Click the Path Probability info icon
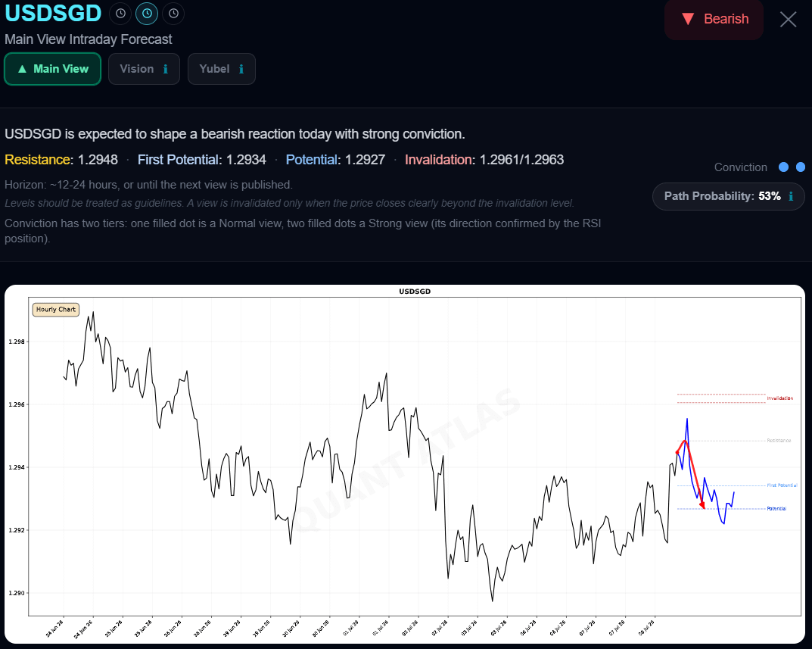The width and height of the screenshot is (812, 649). (791, 196)
